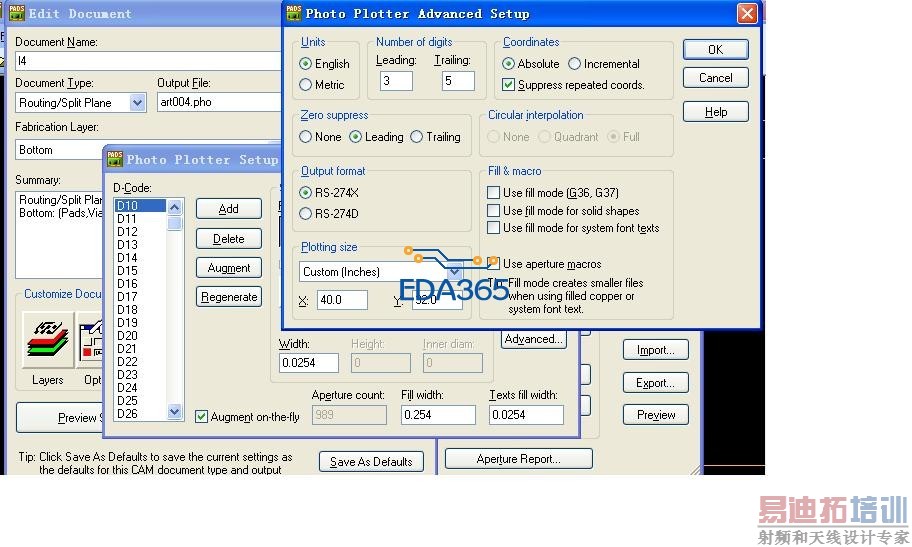Select D12 in the D-Code list

(140, 232)
